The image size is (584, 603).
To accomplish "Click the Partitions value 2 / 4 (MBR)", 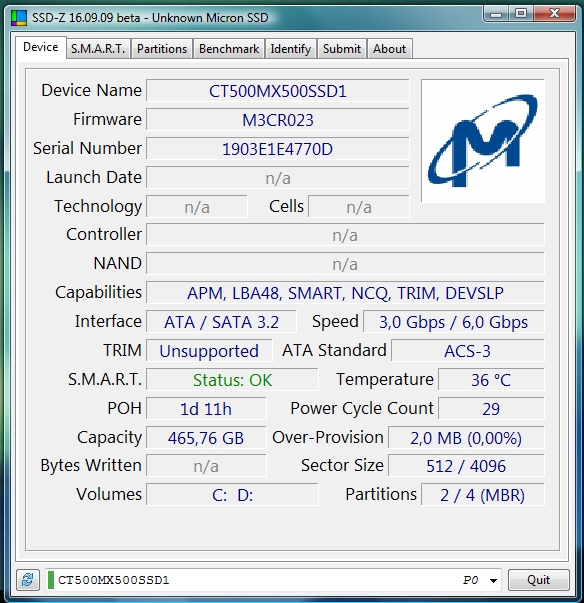I will [483, 495].
